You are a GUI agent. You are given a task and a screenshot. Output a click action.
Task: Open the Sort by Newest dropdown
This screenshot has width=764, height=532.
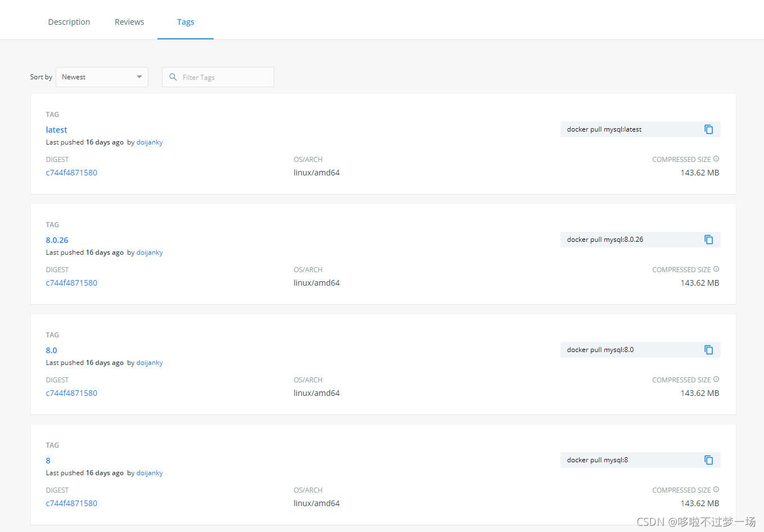coord(102,77)
